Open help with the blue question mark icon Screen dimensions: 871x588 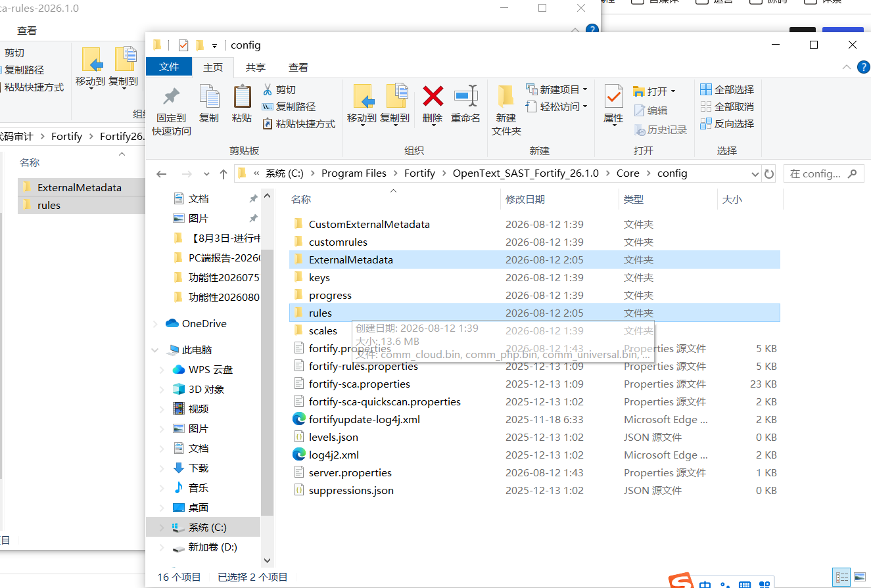pos(863,67)
